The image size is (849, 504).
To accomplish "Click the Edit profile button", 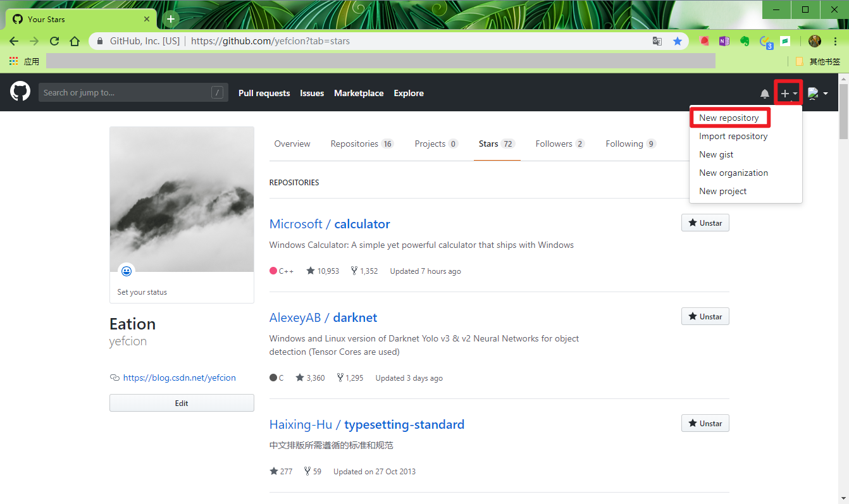I will tap(182, 403).
